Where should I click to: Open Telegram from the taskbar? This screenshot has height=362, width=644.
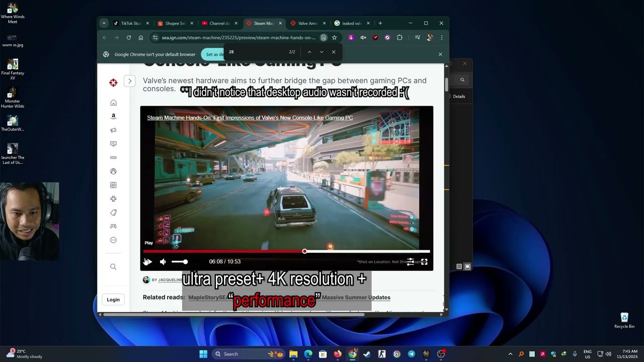[411, 354]
